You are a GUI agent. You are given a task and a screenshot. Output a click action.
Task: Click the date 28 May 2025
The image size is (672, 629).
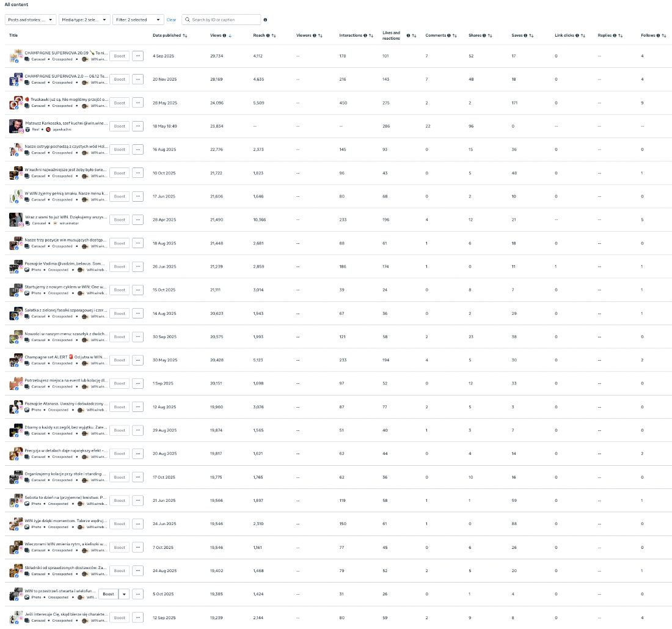[x=165, y=103]
